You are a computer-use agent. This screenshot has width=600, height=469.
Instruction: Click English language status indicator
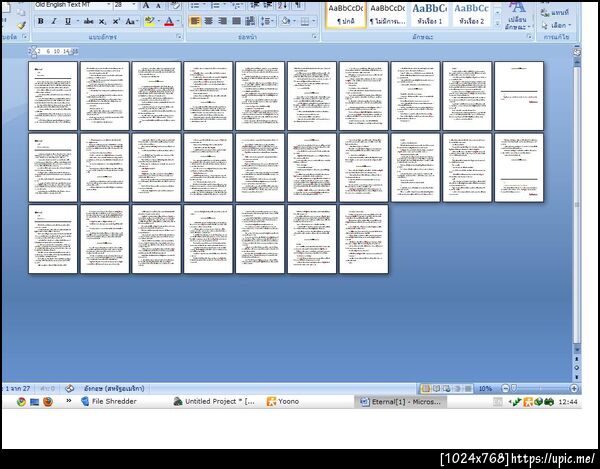click(114, 389)
